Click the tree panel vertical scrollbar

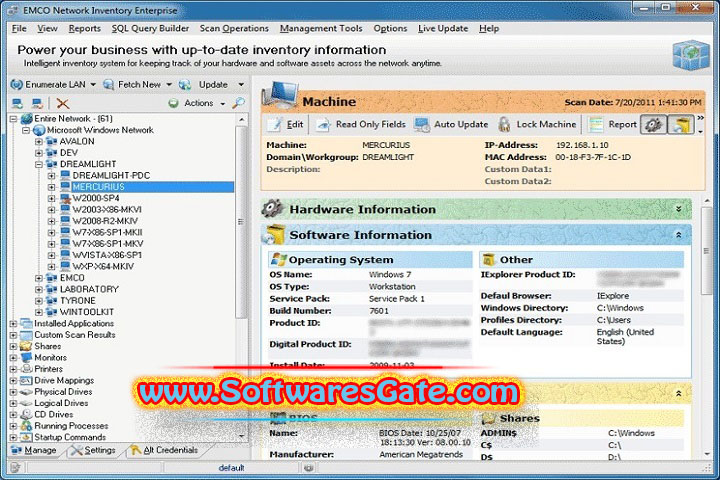(241, 222)
